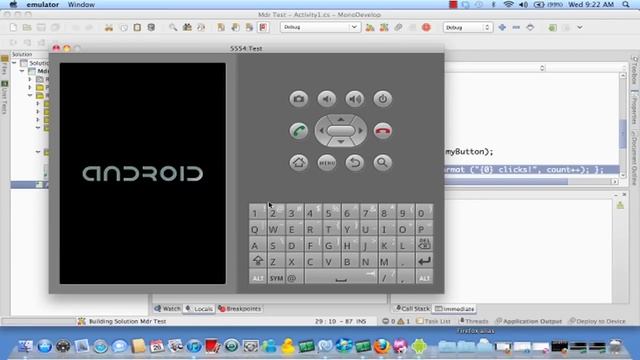Click the emulator MENU button
Screen dimensions: 640x360
tap(327, 162)
